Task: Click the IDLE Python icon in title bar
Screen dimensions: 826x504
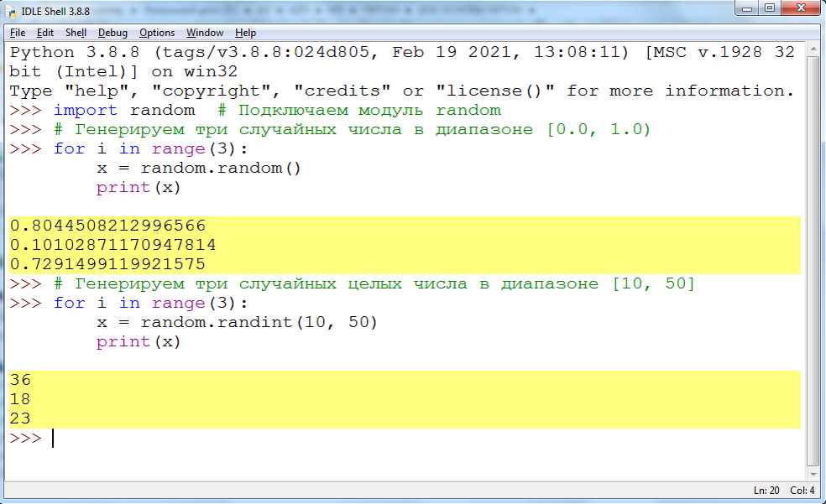Action: (x=11, y=11)
